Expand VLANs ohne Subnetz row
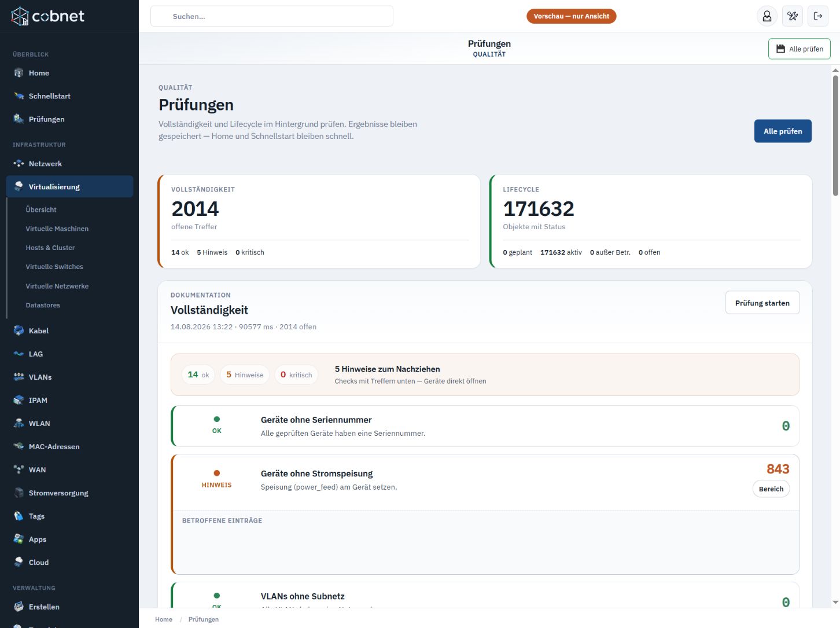 coord(485,596)
